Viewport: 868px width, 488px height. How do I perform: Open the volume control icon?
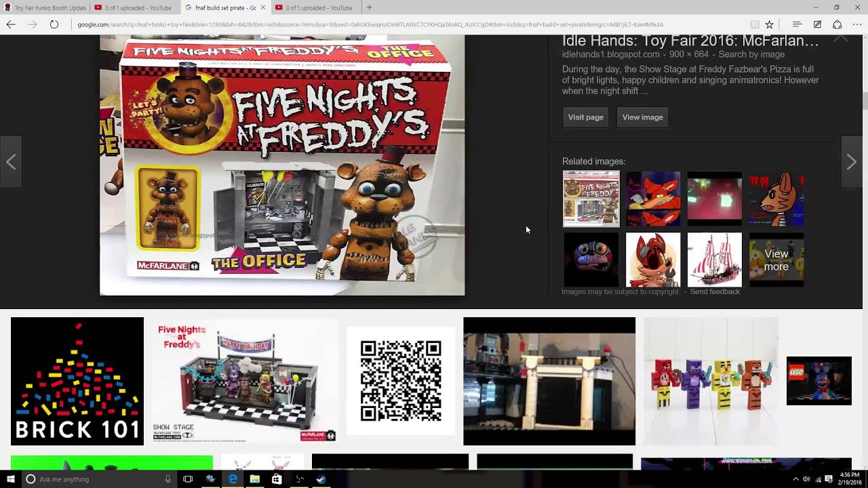click(x=806, y=479)
